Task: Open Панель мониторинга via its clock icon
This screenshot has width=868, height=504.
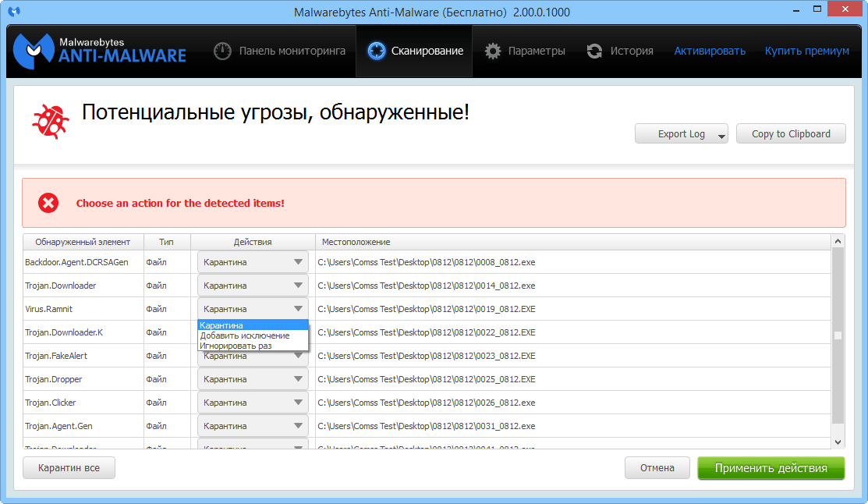Action: (222, 50)
